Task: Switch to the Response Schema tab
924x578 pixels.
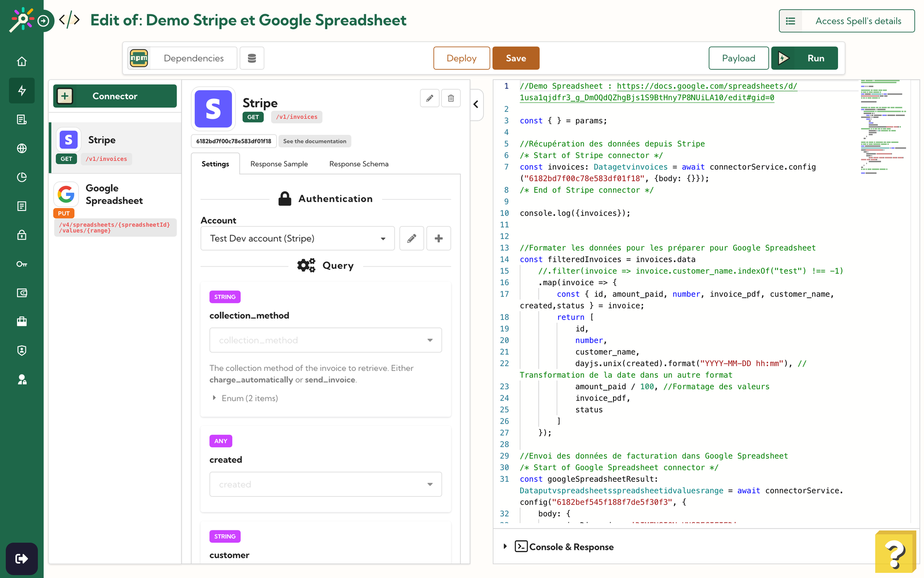Action: click(359, 164)
